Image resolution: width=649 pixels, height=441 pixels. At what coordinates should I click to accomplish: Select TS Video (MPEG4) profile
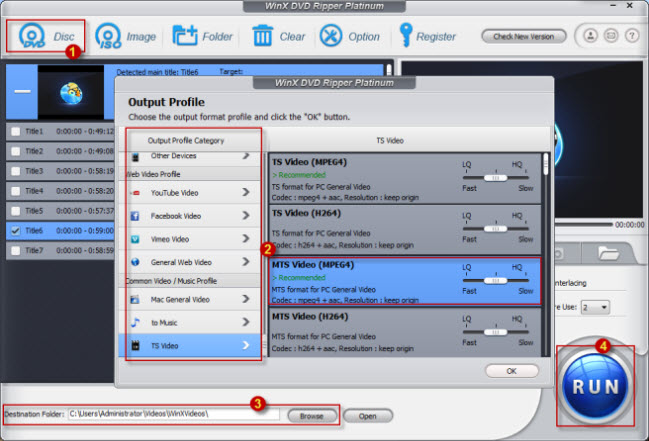(x=405, y=179)
